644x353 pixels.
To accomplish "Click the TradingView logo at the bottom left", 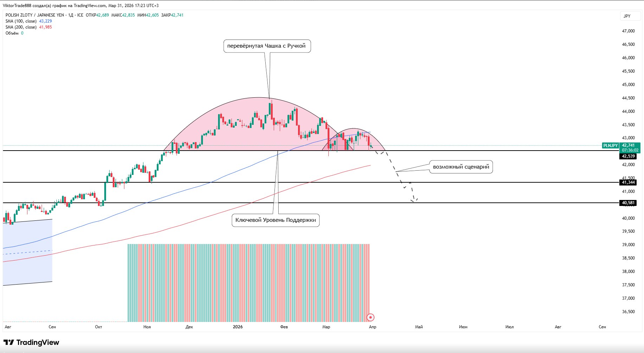I will tap(31, 342).
